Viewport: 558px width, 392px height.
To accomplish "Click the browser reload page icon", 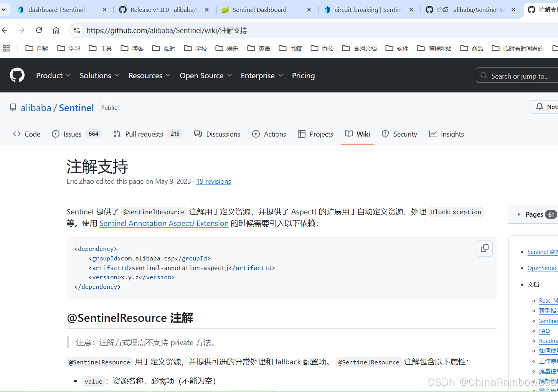I will click(x=39, y=30).
